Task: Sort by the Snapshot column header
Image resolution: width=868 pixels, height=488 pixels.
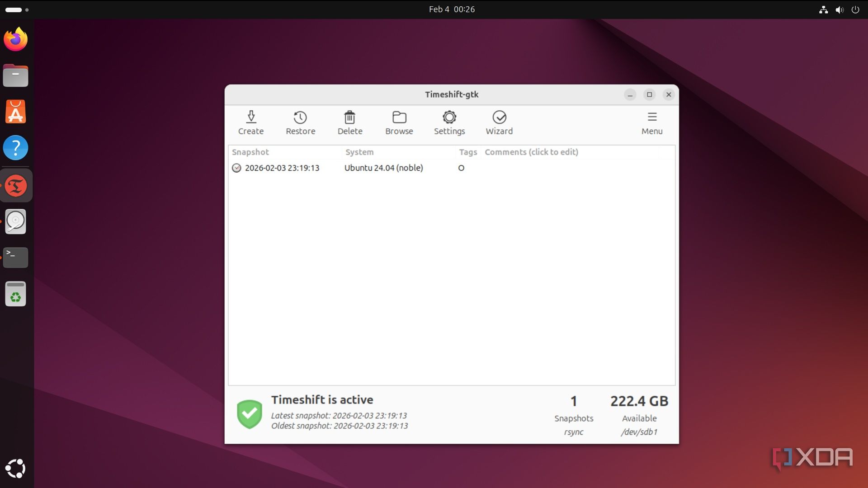Action: click(x=250, y=152)
